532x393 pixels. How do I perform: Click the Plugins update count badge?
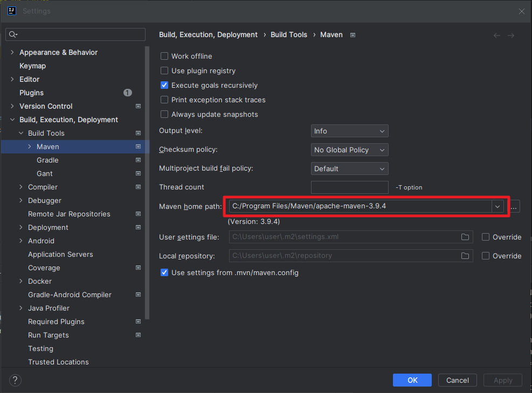pos(128,93)
